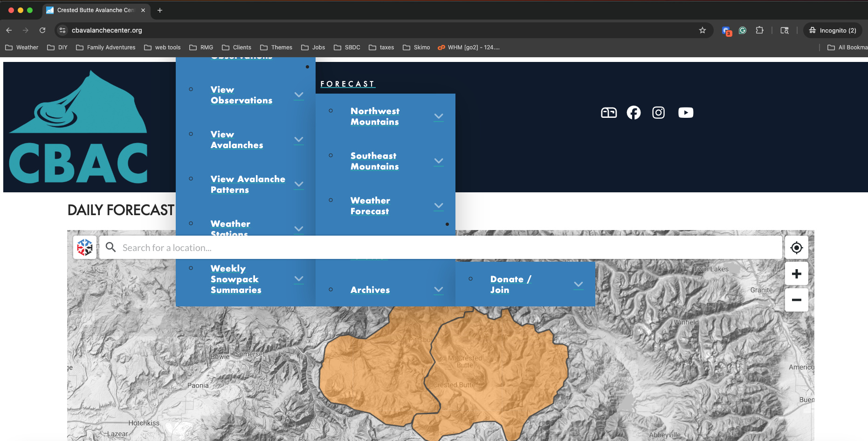Zoom in on the map with plus
This screenshot has width=868, height=441.
(x=796, y=274)
